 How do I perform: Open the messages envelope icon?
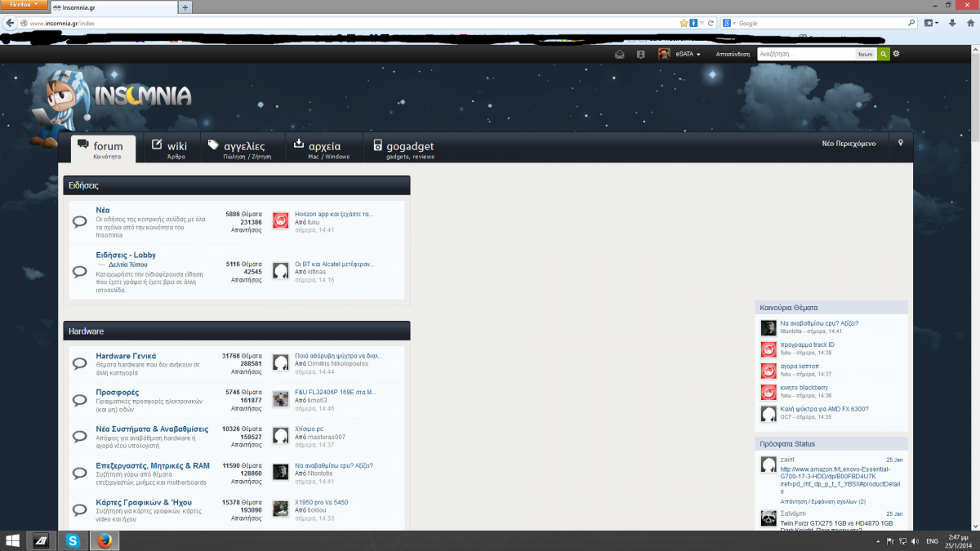coord(620,54)
